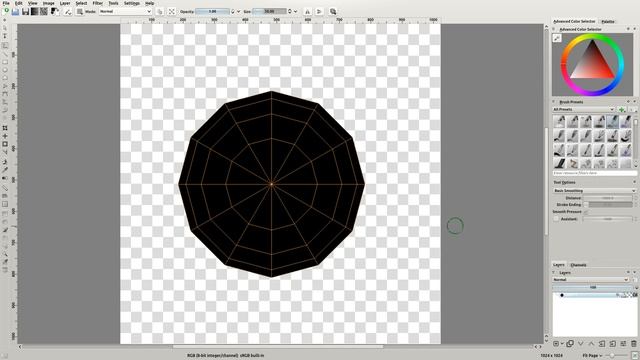The width and height of the screenshot is (640, 360).
Task: Switch to the Layers tab
Action: pos(558,264)
